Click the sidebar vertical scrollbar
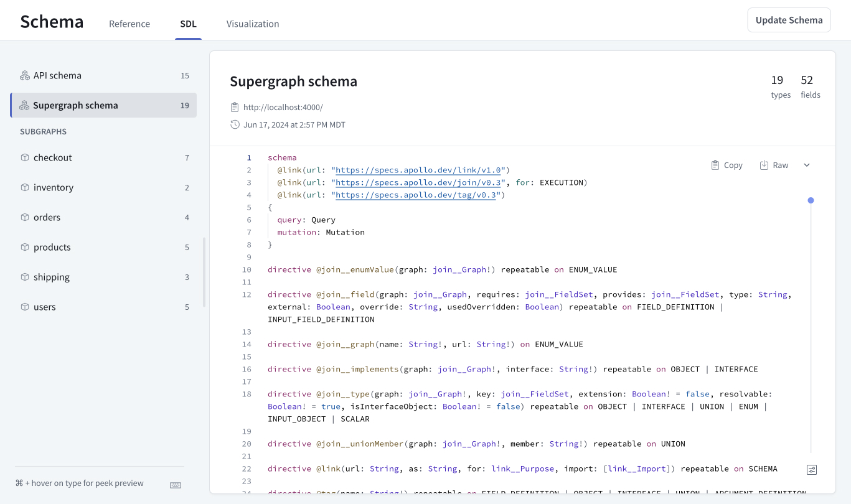 pyautogui.click(x=204, y=273)
